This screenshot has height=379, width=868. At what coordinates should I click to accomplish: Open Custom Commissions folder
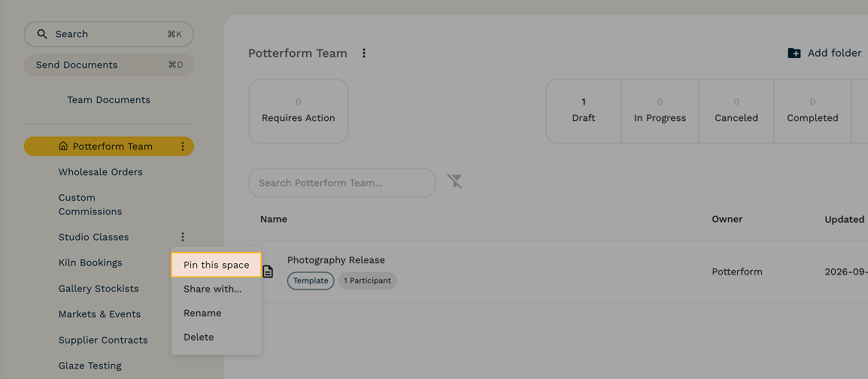point(90,205)
